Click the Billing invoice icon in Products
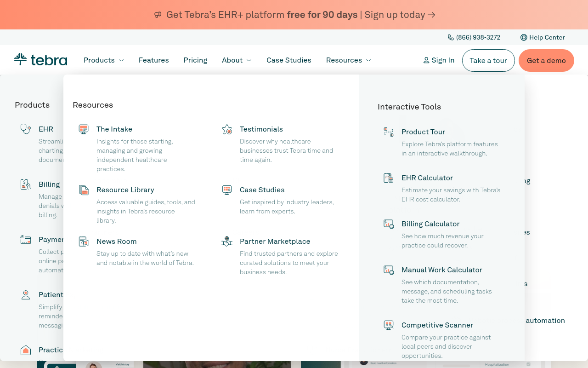Screen dimensions: 588x368 click(26, 184)
